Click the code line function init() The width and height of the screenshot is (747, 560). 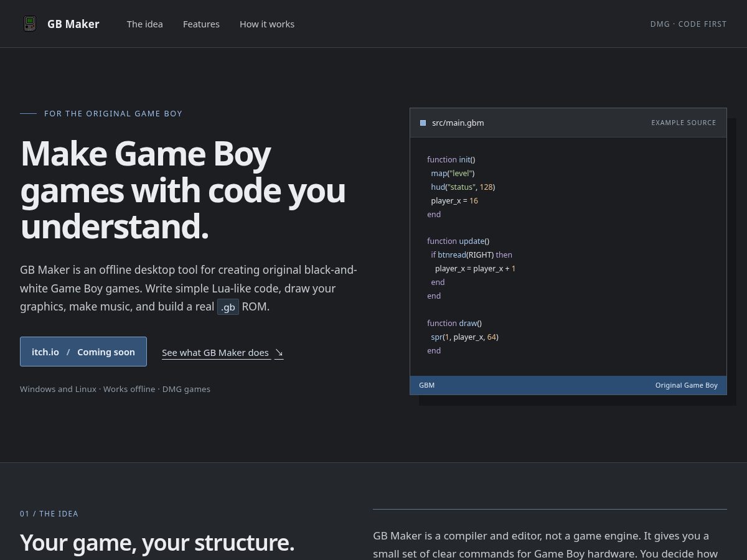tap(451, 159)
